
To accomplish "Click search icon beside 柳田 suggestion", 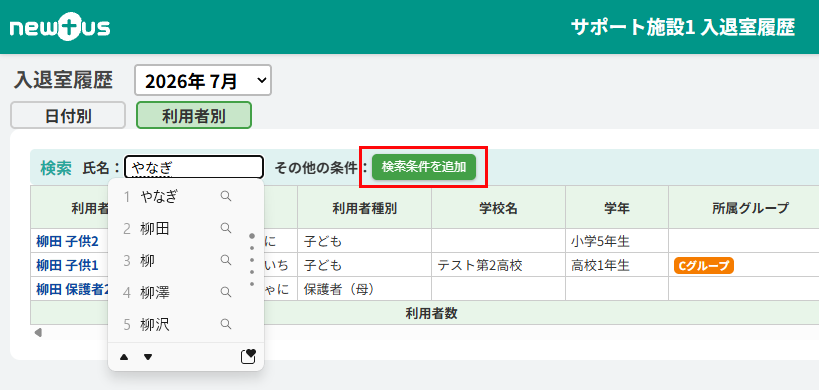I will [226, 228].
